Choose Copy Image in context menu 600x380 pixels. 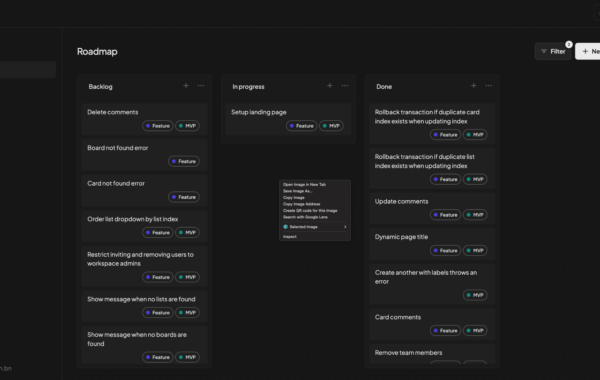pyautogui.click(x=294, y=197)
